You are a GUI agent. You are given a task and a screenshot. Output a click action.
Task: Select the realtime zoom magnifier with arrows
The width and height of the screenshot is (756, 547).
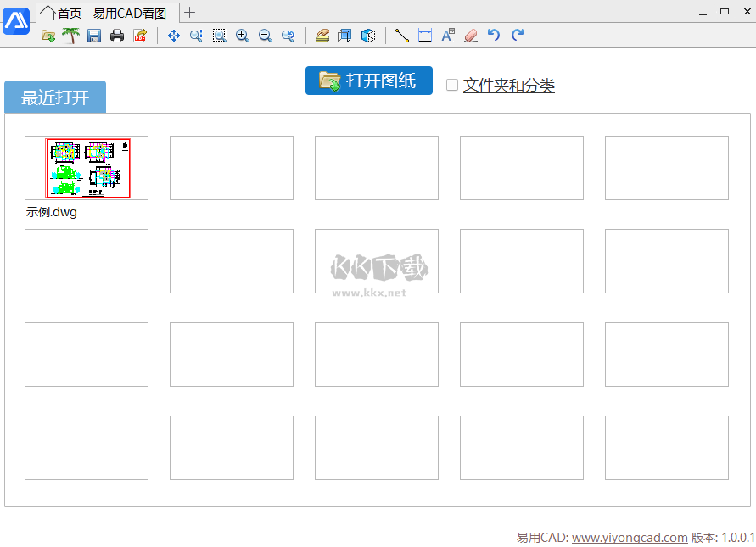click(196, 36)
